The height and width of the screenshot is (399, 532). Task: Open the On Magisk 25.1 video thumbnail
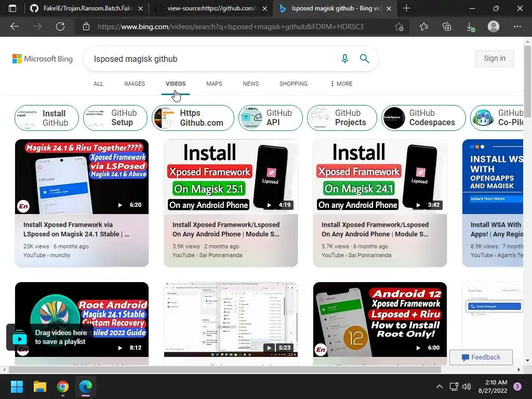point(231,177)
